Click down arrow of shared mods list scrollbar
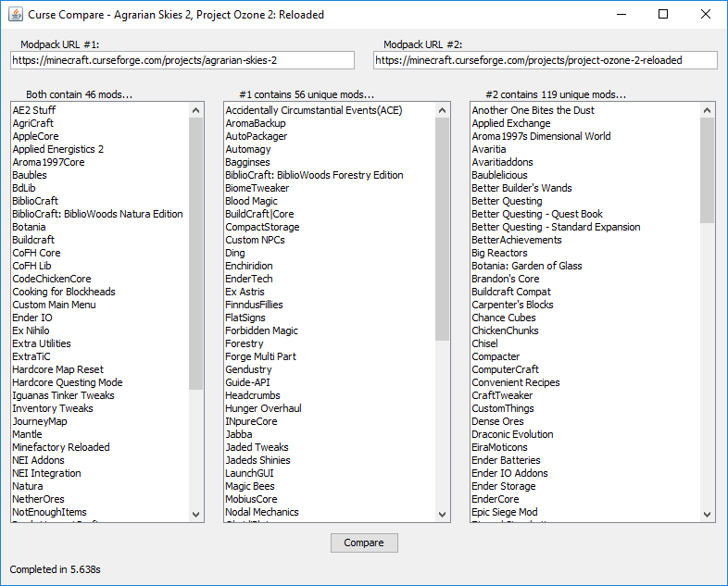This screenshot has height=586, width=728. click(196, 515)
